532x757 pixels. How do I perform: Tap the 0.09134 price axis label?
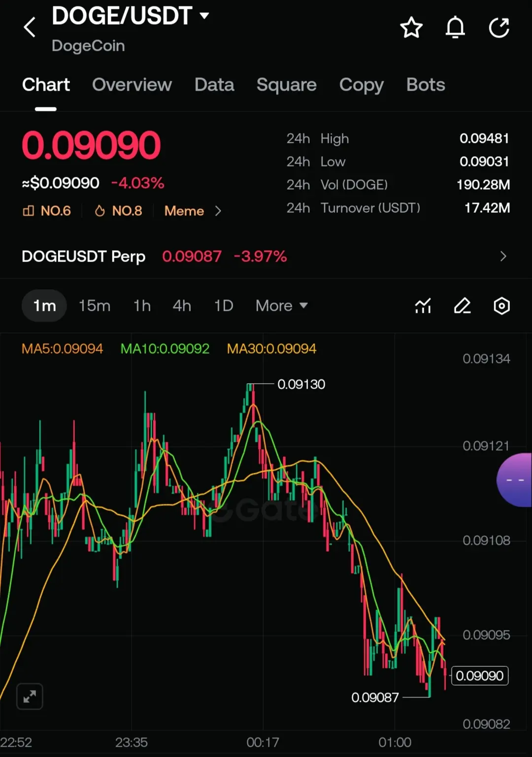click(486, 359)
